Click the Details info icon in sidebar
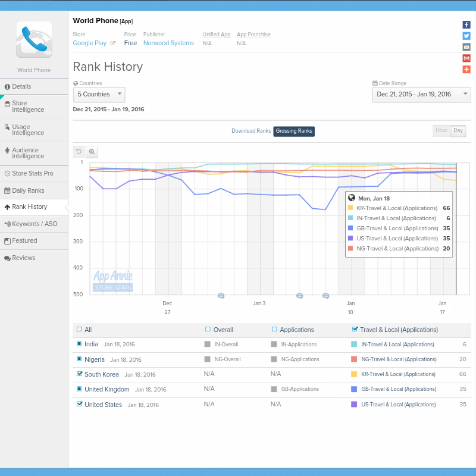Image resolution: width=476 pixels, height=476 pixels. (x=7, y=87)
